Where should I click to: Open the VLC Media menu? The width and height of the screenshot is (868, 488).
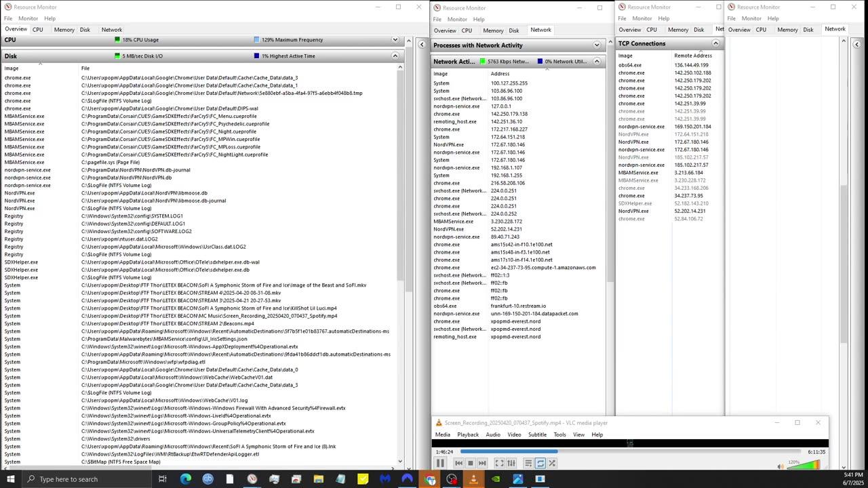443,434
